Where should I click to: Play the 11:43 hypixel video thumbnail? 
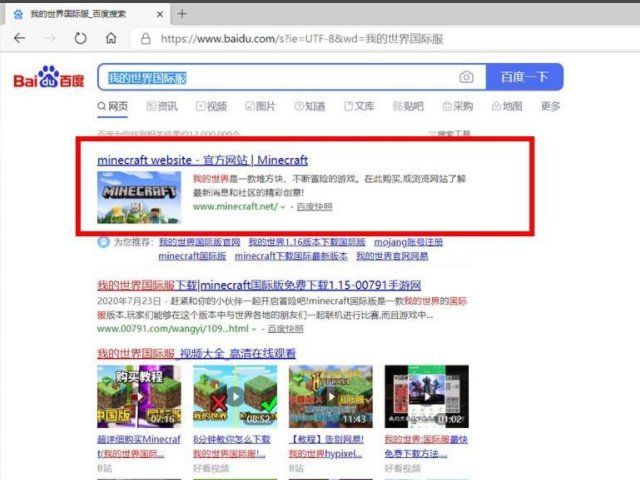tap(331, 396)
